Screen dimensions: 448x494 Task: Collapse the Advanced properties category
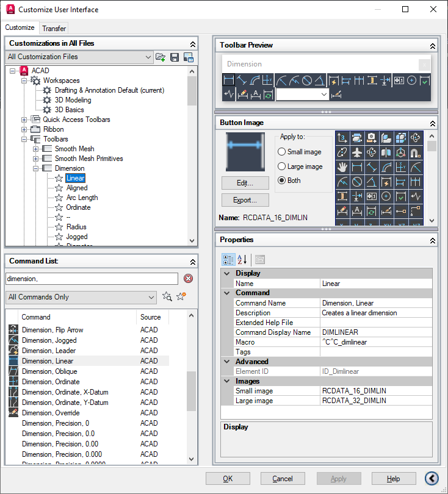[226, 362]
